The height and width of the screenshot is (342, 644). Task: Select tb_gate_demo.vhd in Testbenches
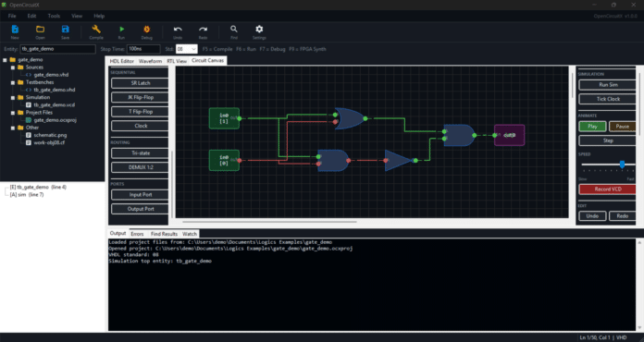pos(55,90)
